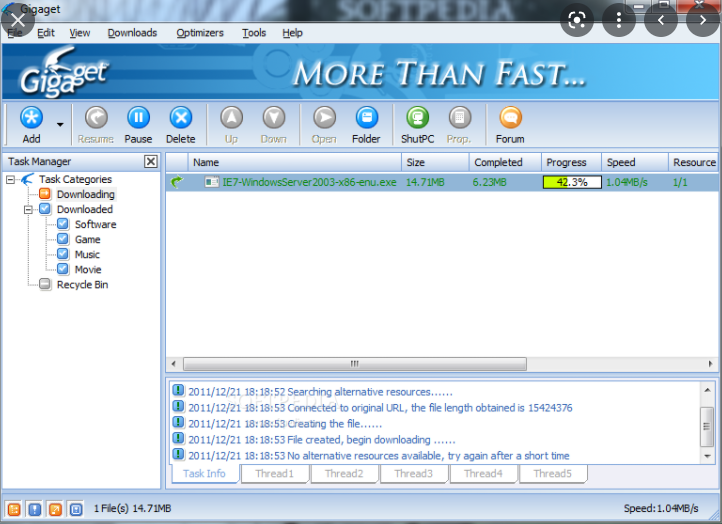Sort by the Name column header

[x=295, y=162]
